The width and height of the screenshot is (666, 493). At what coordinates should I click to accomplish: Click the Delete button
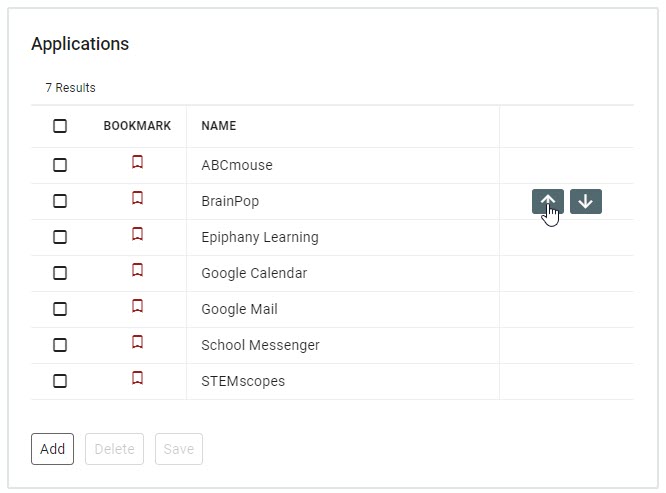[114, 449]
